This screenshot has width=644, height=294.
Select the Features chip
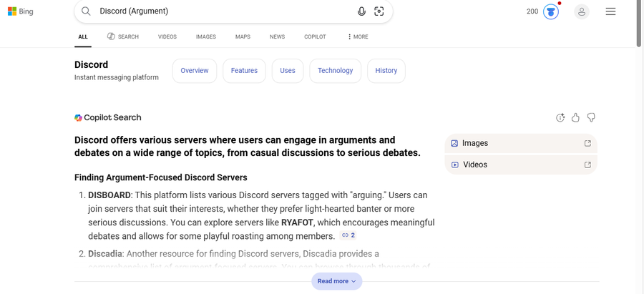click(x=245, y=71)
